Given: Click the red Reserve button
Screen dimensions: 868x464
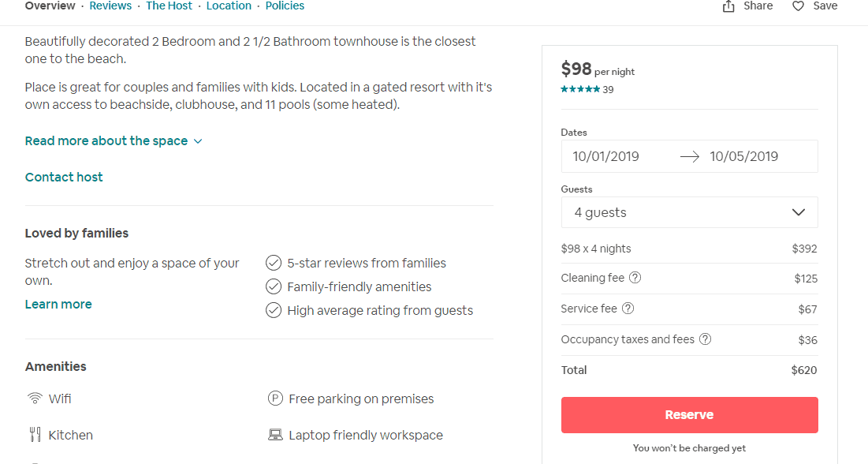Looking at the screenshot, I should [689, 414].
